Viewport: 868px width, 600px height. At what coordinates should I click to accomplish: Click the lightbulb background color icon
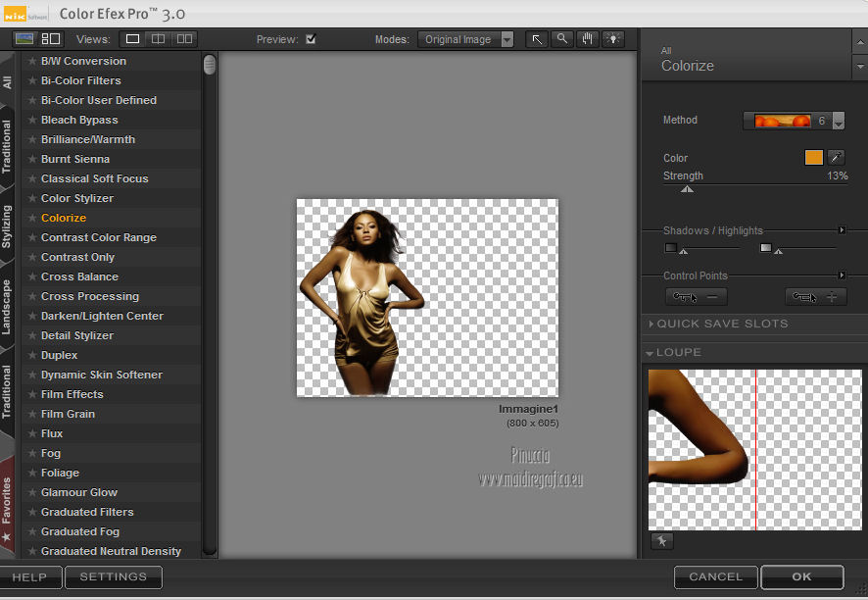tap(613, 39)
